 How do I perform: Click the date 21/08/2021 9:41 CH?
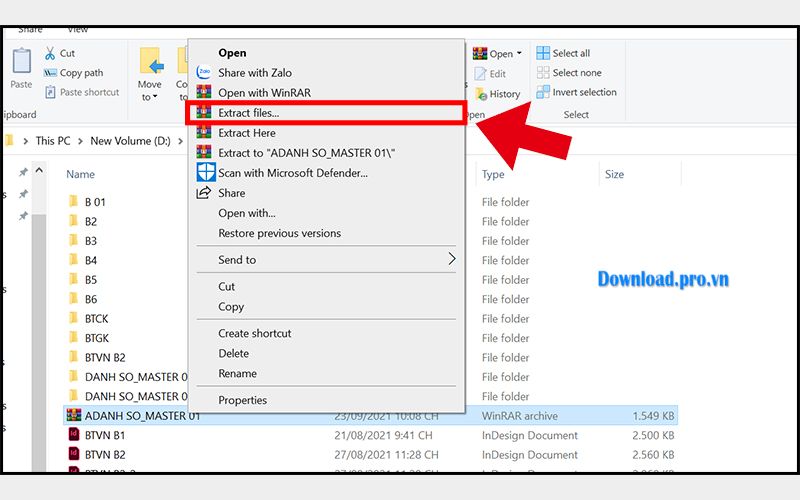click(x=383, y=435)
